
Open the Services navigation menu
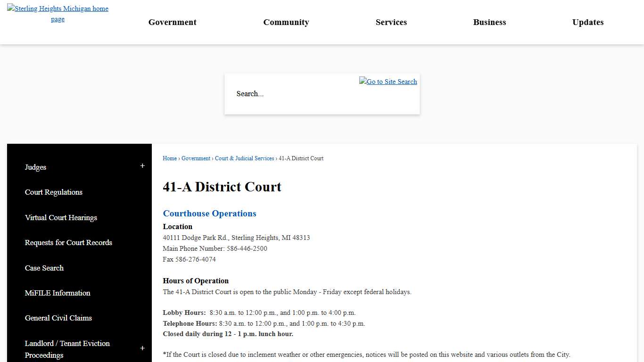391,22
